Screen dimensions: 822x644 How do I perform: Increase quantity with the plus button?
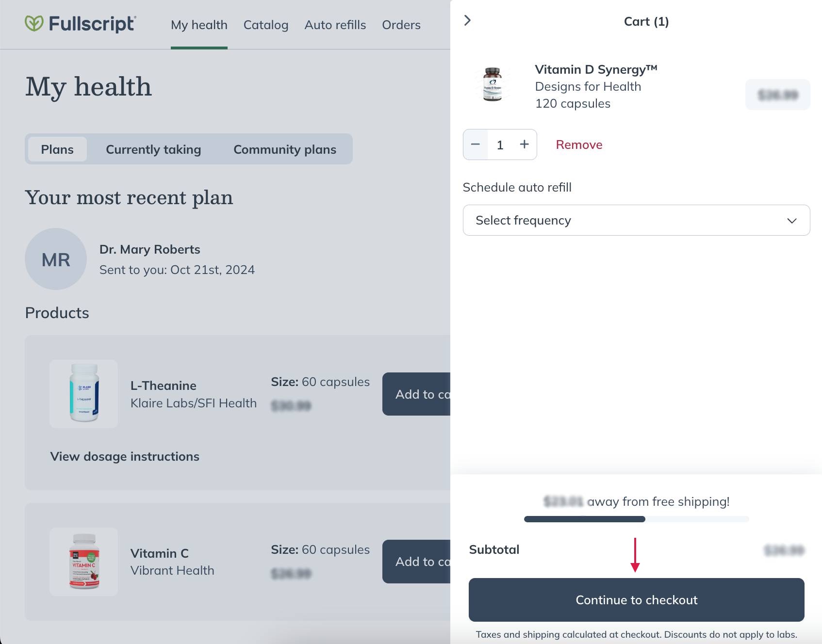coord(525,145)
